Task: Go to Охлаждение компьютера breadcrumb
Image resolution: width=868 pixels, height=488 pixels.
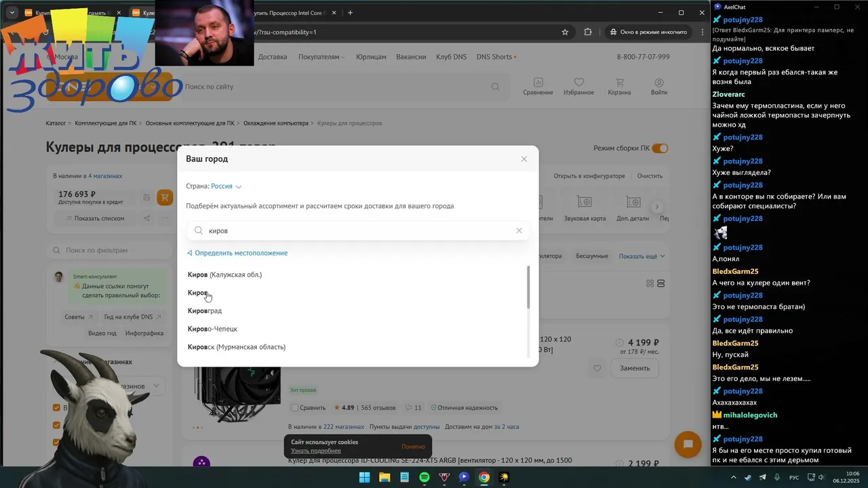Action: (x=275, y=123)
